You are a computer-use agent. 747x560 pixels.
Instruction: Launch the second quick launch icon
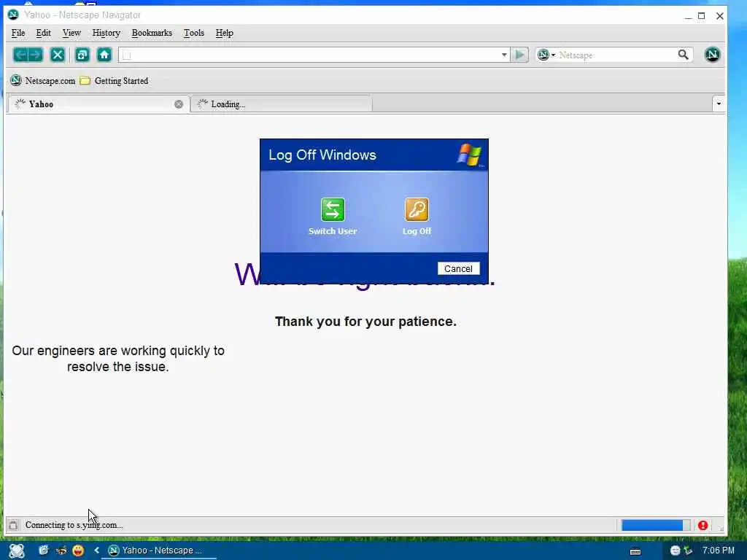(x=61, y=551)
